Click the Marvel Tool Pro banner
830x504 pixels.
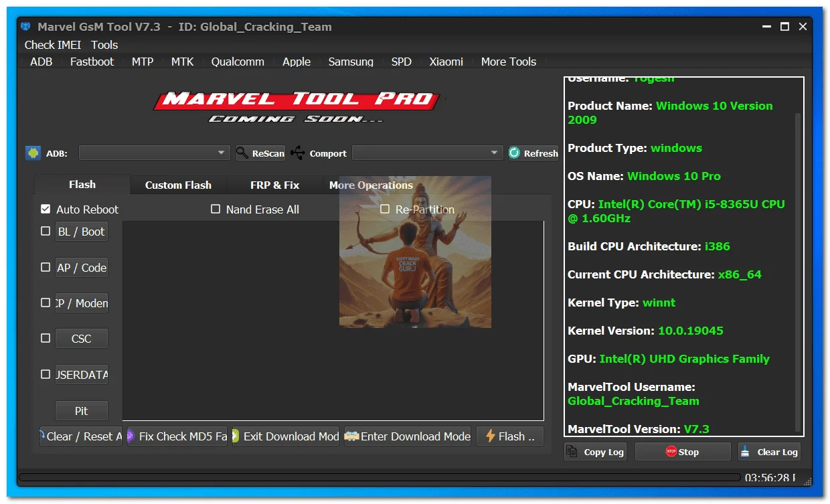297,106
